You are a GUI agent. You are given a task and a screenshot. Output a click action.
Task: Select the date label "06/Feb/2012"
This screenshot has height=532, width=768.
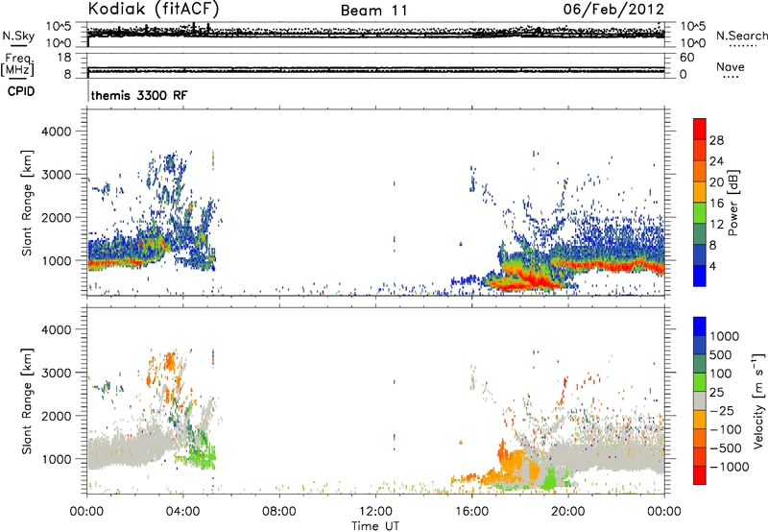coord(613,10)
